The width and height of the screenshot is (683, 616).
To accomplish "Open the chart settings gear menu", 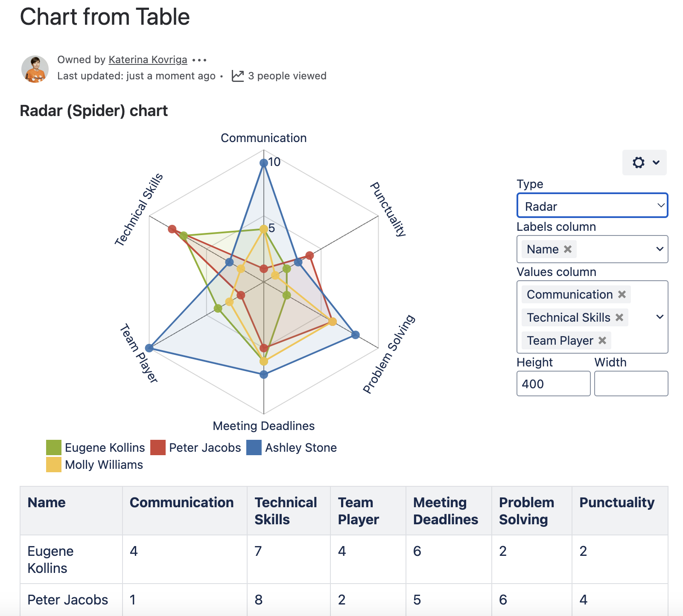I will [x=644, y=163].
